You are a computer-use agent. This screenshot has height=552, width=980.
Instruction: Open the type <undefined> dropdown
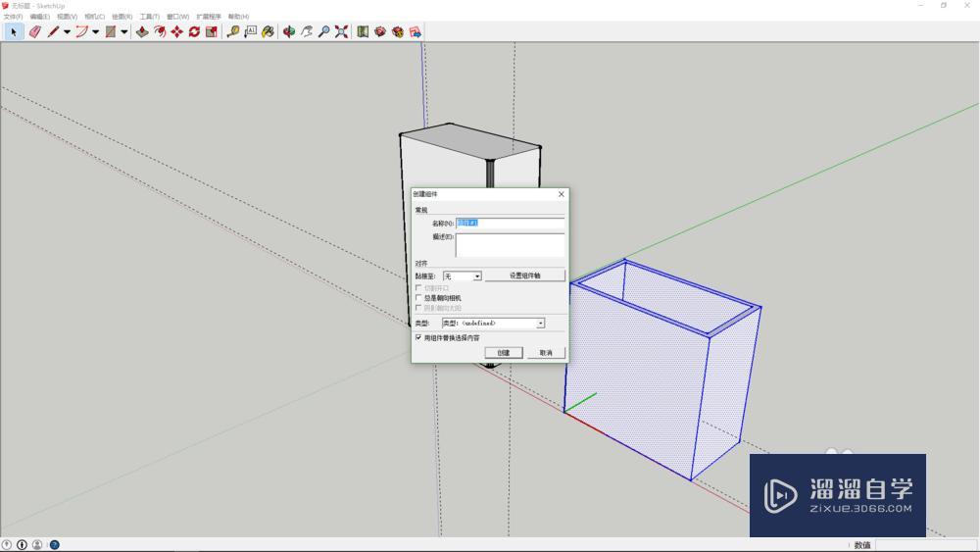point(493,324)
